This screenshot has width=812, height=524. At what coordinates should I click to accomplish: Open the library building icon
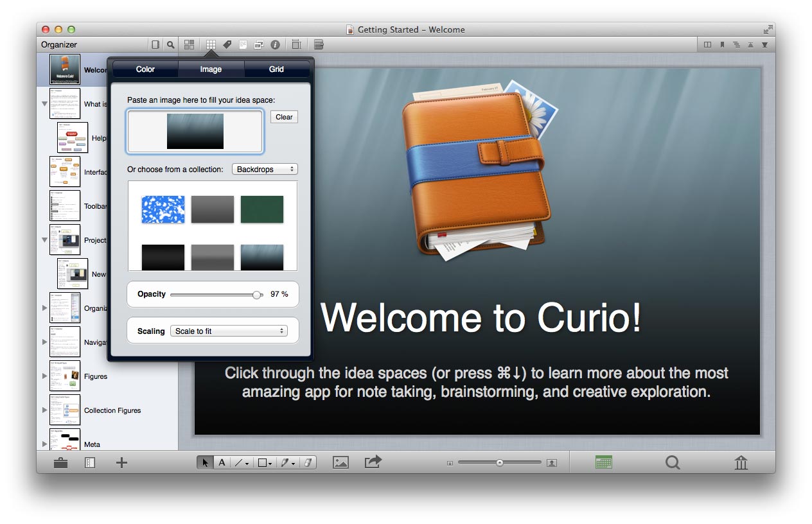click(741, 462)
